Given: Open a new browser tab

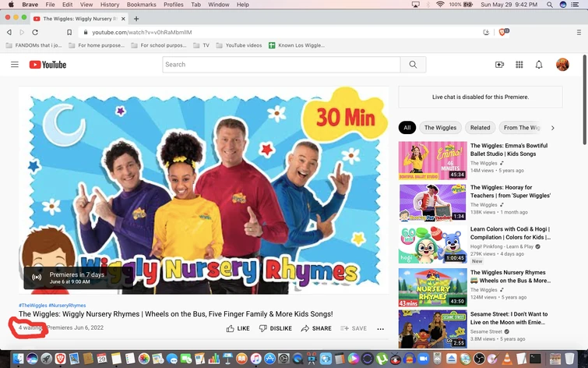Looking at the screenshot, I should 136,19.
